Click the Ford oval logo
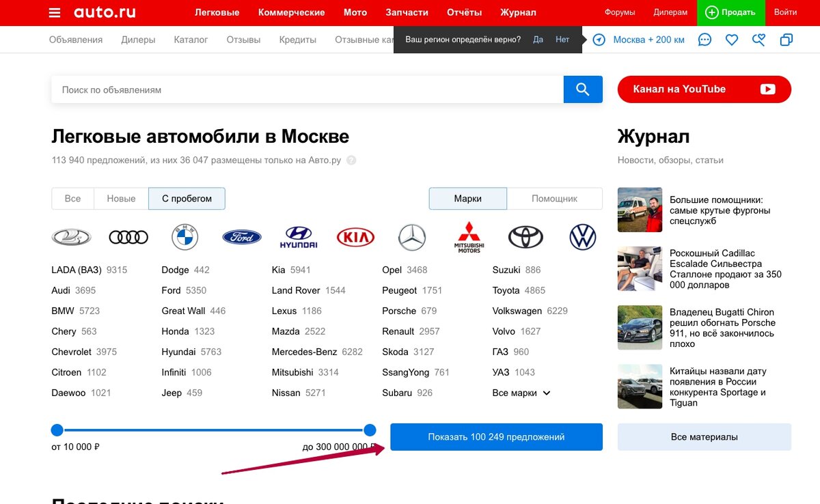 tap(242, 237)
